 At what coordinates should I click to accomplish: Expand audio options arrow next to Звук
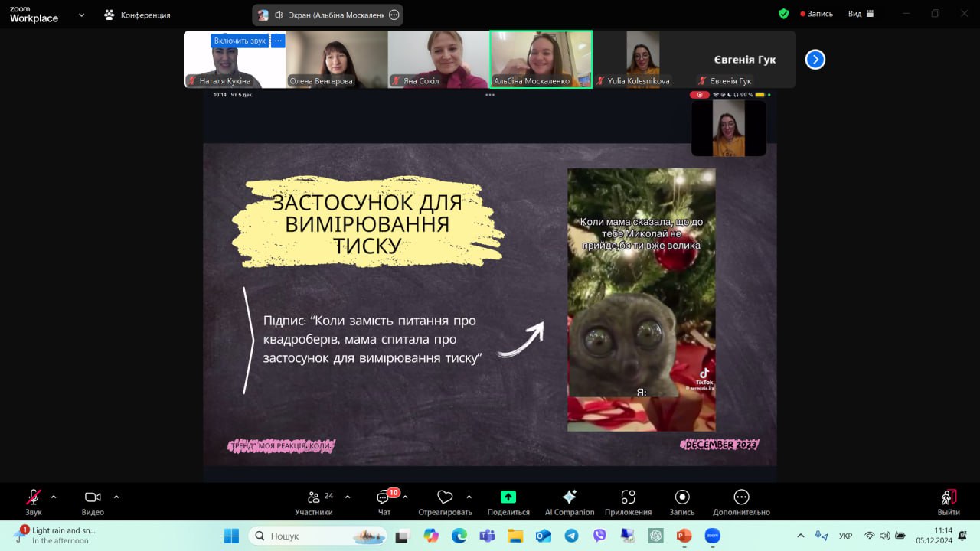click(54, 497)
